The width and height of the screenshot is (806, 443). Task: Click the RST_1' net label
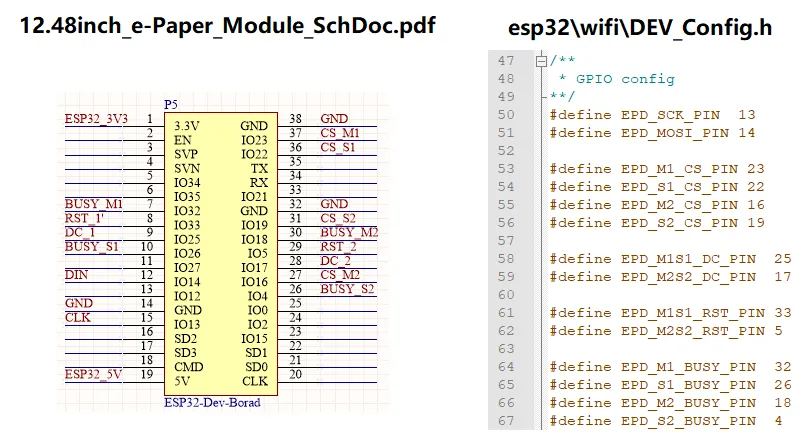coord(84,218)
